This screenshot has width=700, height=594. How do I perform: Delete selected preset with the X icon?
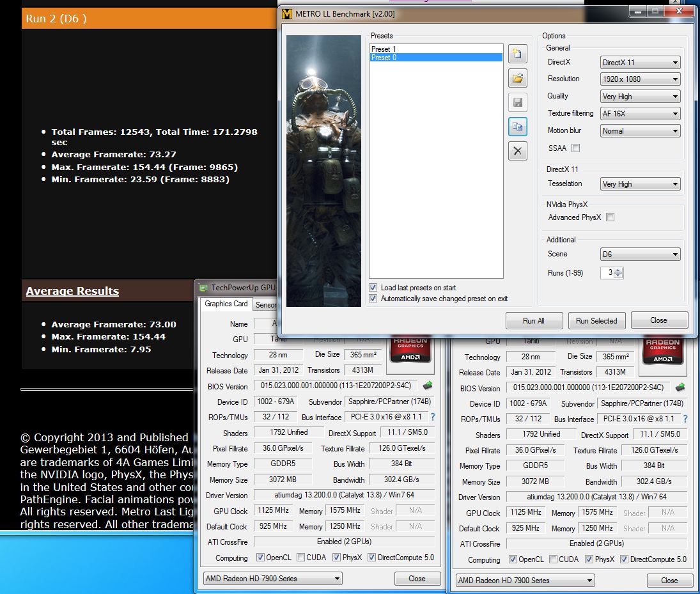pos(517,151)
